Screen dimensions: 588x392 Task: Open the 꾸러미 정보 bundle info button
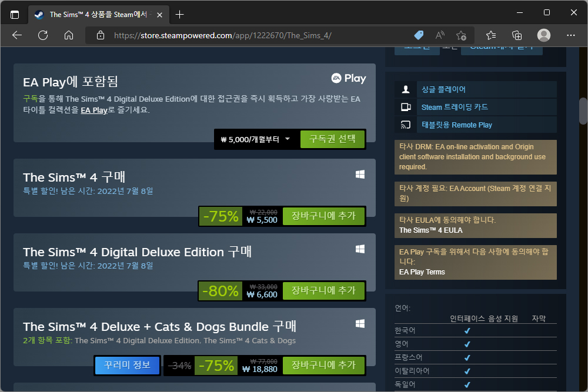point(127,365)
